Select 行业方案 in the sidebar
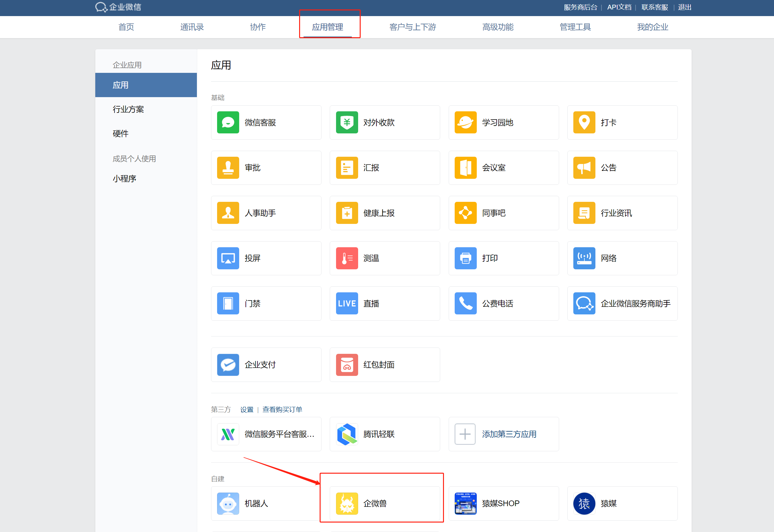This screenshot has width=774, height=532. point(128,109)
